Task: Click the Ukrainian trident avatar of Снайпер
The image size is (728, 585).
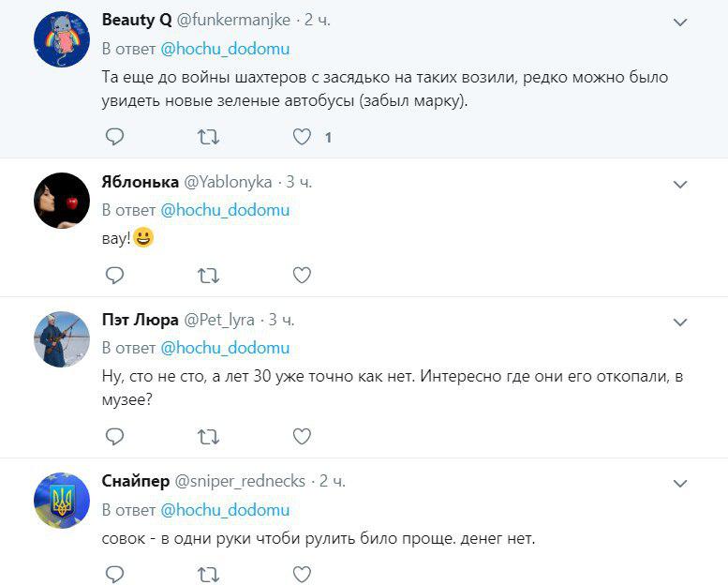Action: click(62, 500)
